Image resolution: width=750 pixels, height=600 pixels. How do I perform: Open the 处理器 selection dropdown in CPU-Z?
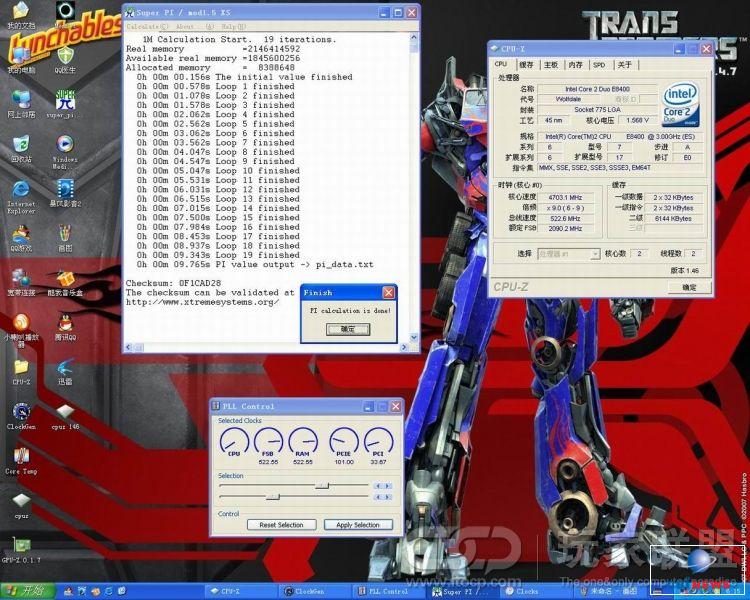568,254
